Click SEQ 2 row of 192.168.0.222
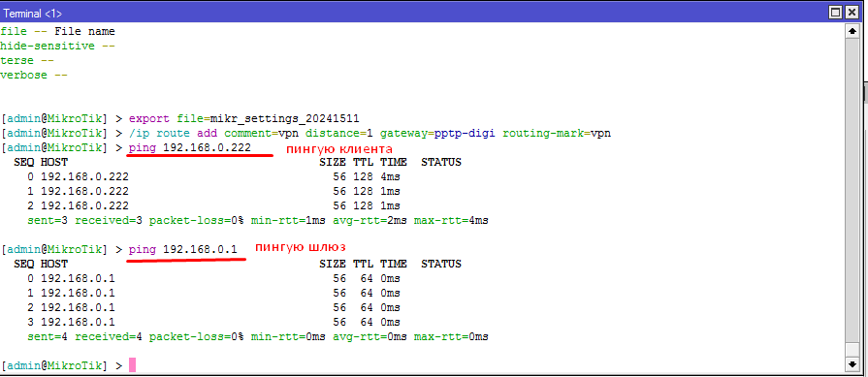The width and height of the screenshot is (868, 377). (213, 205)
